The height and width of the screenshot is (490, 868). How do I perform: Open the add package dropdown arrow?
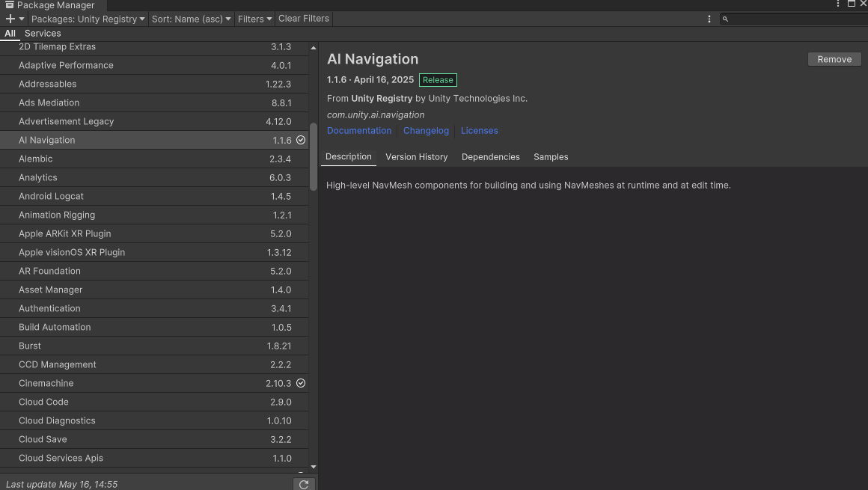tap(22, 19)
